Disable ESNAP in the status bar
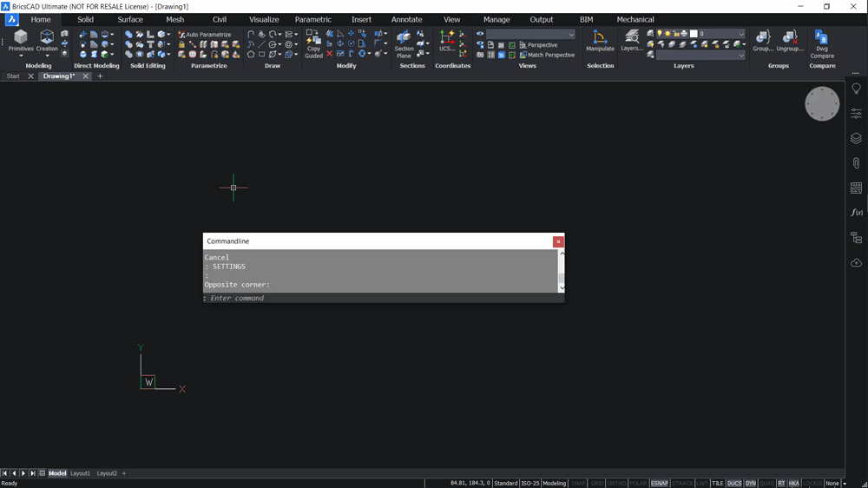The width and height of the screenshot is (868, 488). tap(660, 484)
